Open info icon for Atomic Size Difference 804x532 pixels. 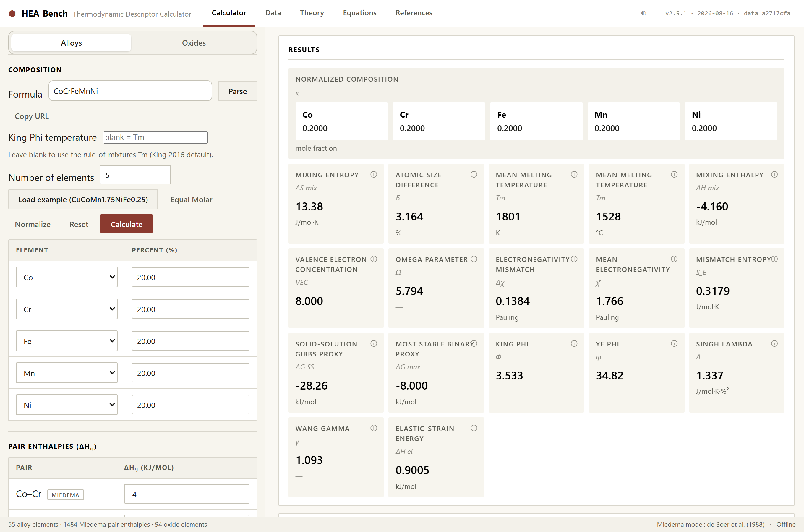[474, 174]
